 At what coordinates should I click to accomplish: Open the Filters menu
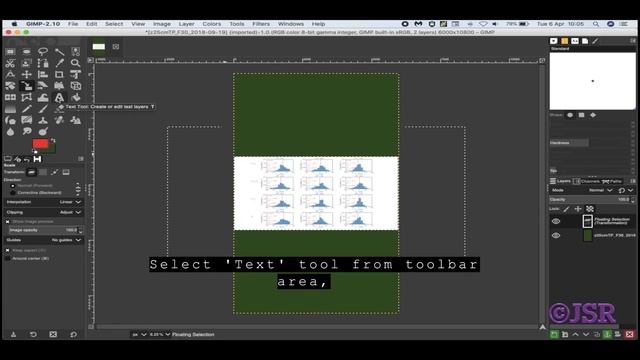261,24
